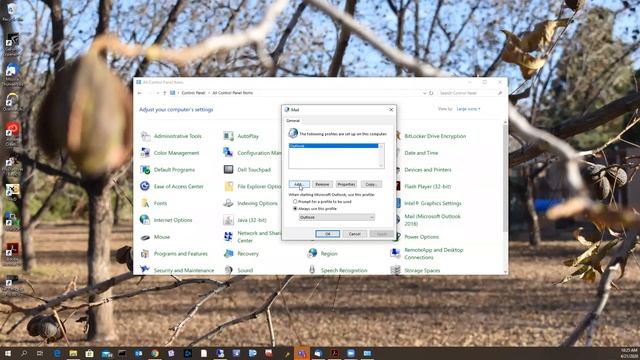This screenshot has width=640, height=360.
Task: Click the Control Panel back arrow
Action: [x=140, y=93]
